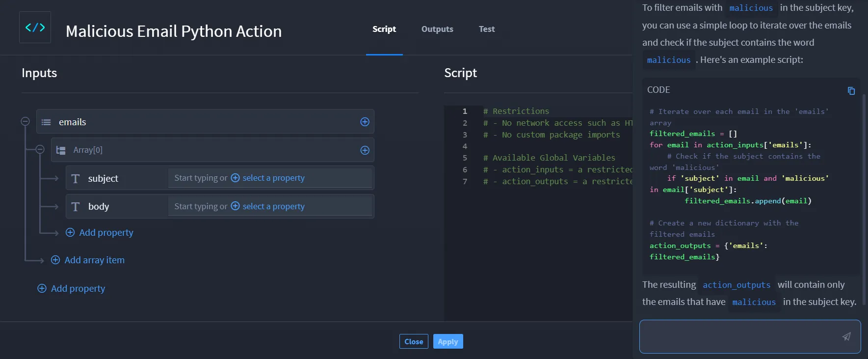868x359 pixels.
Task: Click Add property under Array[0]
Action: coord(100,232)
